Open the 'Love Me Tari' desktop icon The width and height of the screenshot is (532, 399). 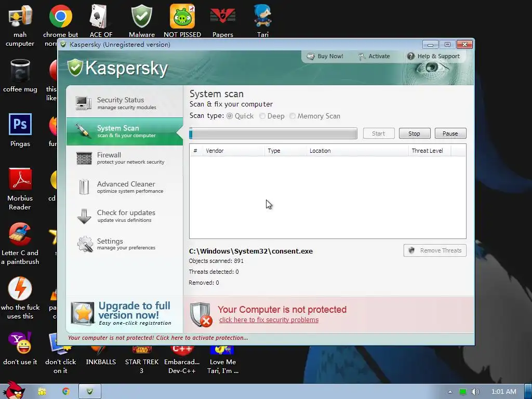[x=223, y=360]
